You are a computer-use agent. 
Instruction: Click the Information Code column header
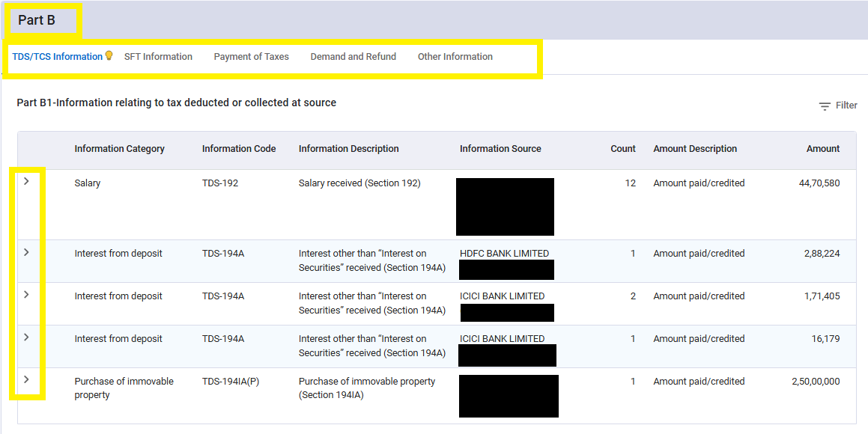point(239,149)
